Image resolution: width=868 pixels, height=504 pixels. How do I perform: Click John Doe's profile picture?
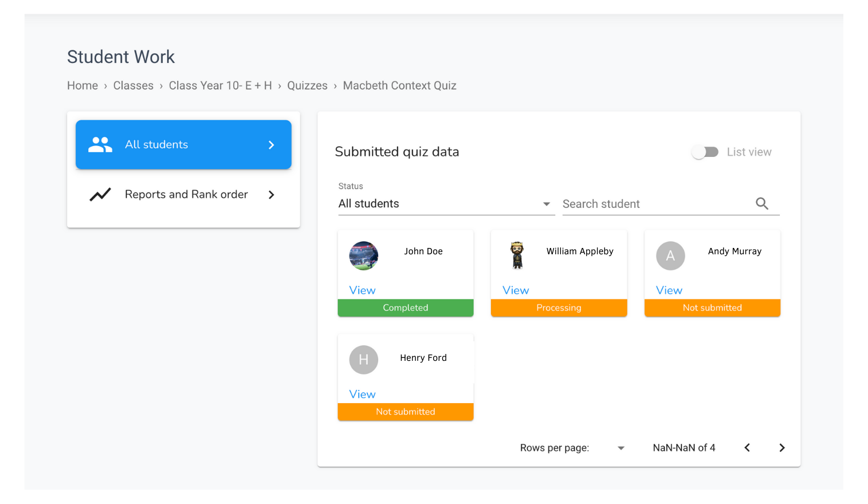point(364,256)
